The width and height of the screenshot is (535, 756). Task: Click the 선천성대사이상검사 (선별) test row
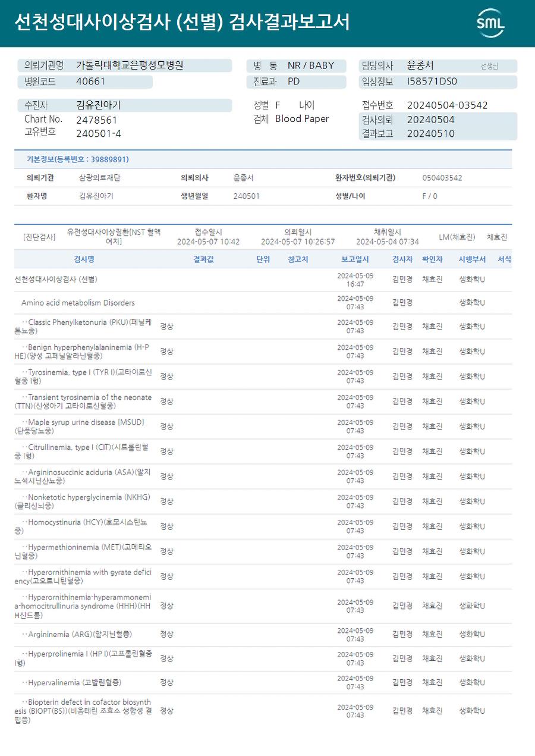[263, 280]
